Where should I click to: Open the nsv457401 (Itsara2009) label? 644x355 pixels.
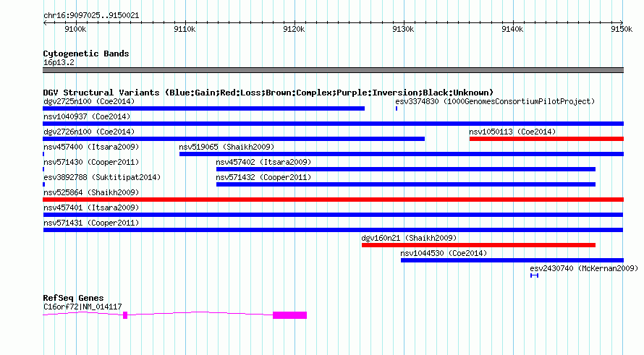coord(91,208)
